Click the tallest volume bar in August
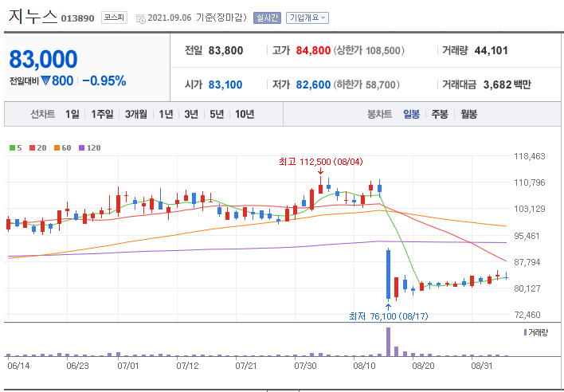This screenshot has width=564, height=392. [x=389, y=342]
